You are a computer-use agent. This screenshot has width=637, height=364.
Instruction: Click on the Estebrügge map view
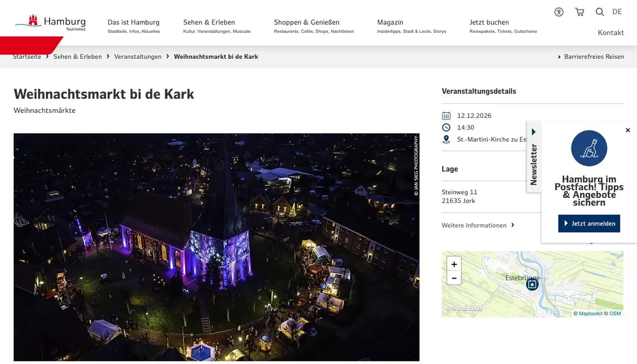point(532,284)
